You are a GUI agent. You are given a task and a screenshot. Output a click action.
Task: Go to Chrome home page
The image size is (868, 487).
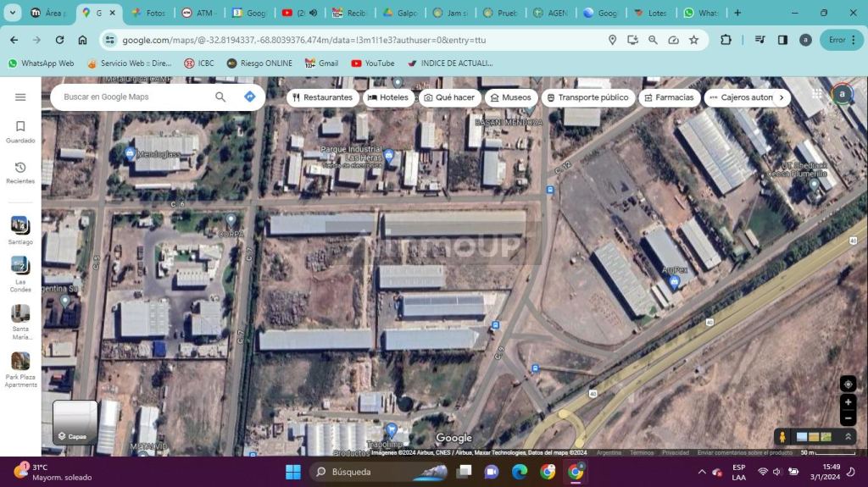[82, 40]
